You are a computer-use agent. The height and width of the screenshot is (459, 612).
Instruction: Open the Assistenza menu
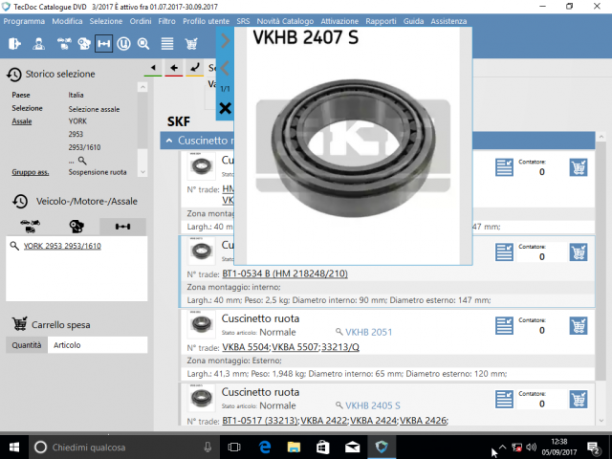click(x=448, y=21)
